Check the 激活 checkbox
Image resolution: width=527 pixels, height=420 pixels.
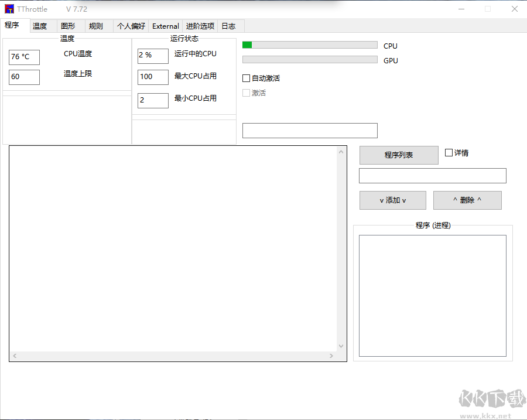coord(247,92)
